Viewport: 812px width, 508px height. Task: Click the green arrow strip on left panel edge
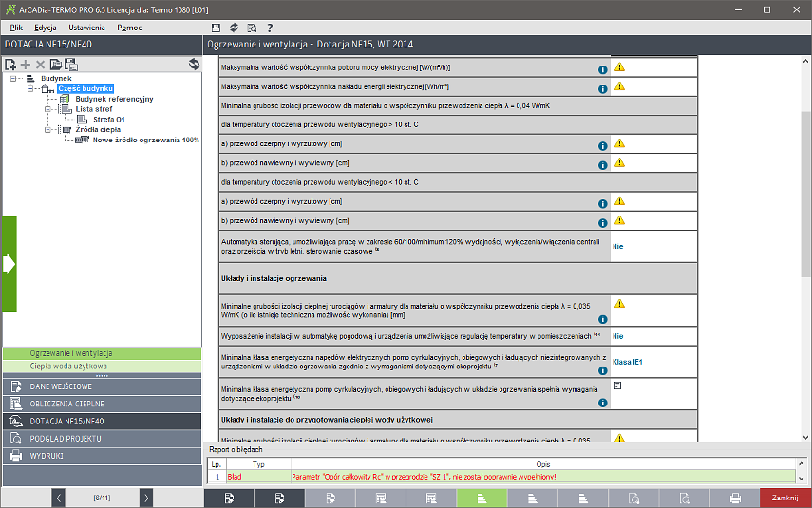click(9, 264)
